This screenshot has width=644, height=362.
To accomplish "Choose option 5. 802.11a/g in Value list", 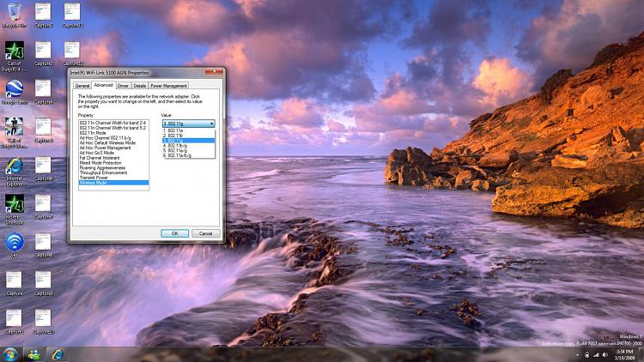I will point(189,151).
